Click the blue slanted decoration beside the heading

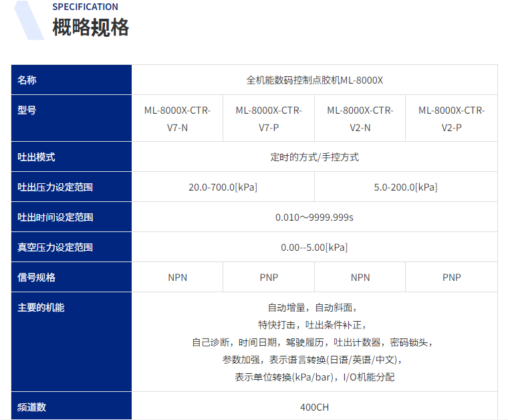pyautogui.click(x=29, y=20)
